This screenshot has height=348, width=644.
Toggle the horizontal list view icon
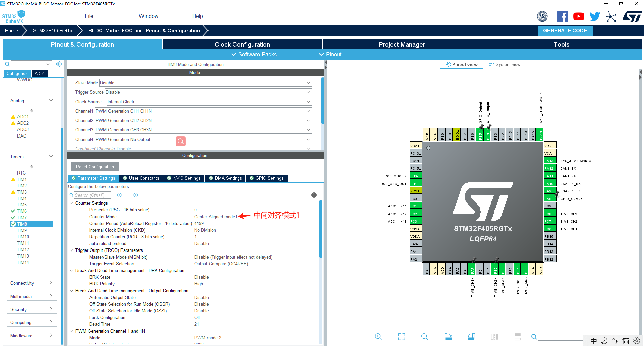518,337
